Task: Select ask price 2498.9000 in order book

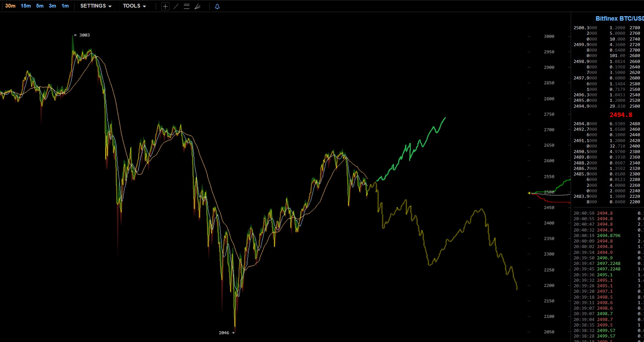Action: tap(585, 62)
